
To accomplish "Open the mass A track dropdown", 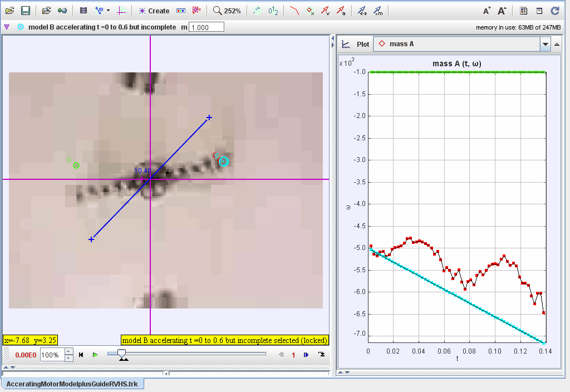I will click(x=461, y=44).
